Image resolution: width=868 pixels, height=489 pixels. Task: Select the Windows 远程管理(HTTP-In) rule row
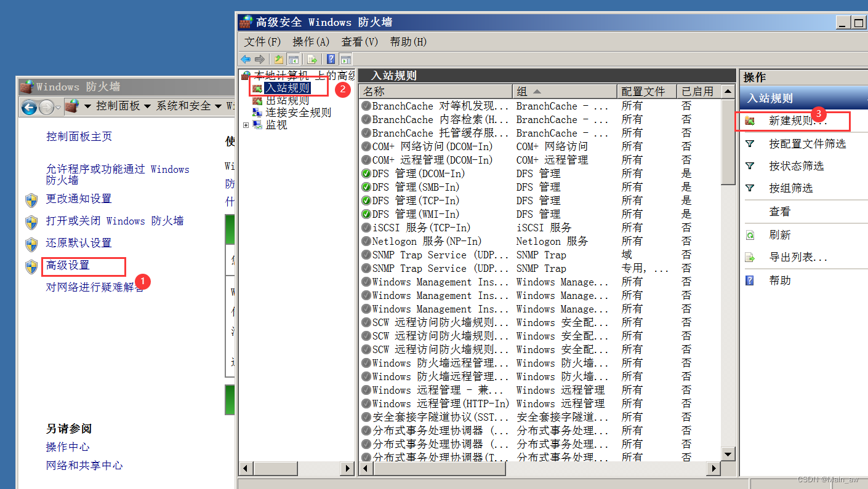tap(540, 404)
